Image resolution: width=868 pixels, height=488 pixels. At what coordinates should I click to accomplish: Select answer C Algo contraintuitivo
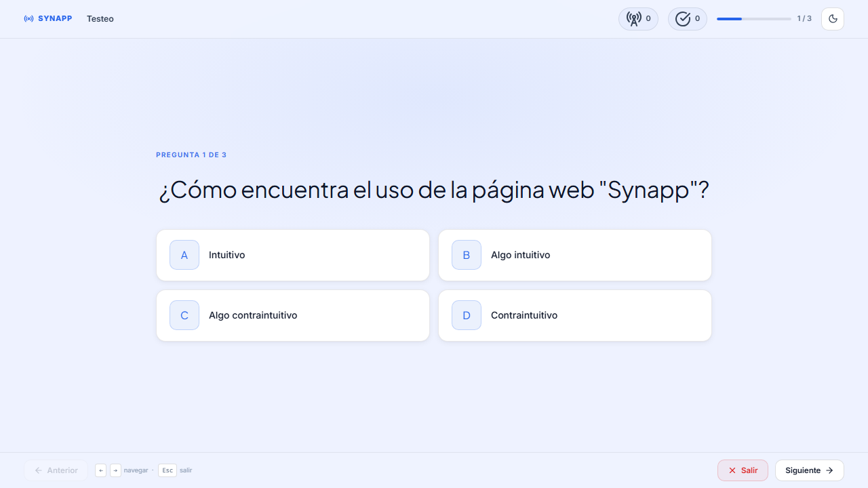293,315
